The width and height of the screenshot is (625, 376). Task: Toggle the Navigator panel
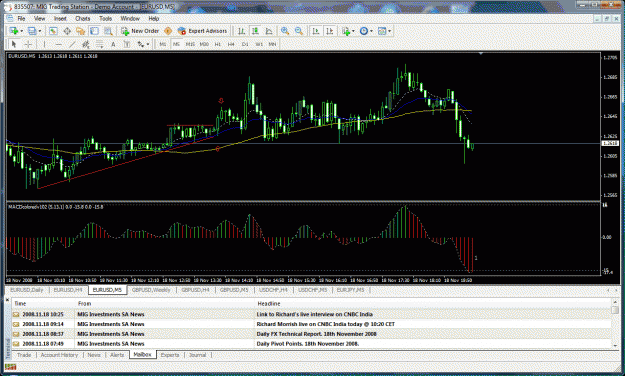(x=81, y=31)
